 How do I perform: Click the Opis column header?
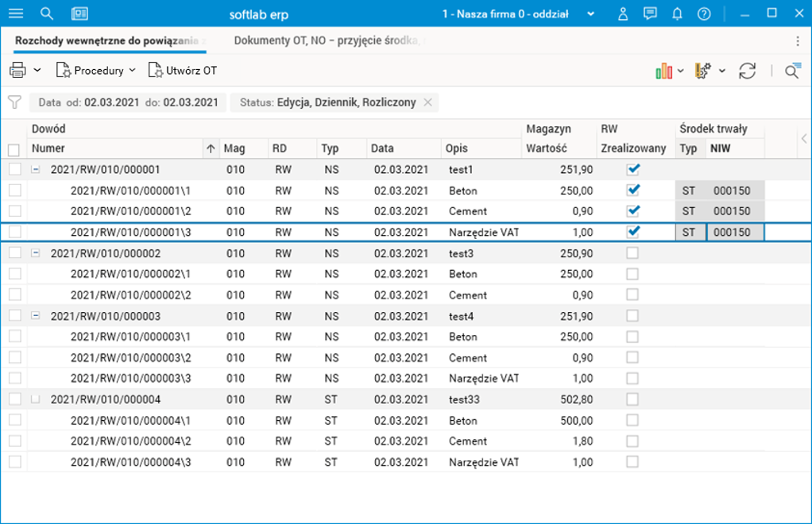(x=481, y=148)
